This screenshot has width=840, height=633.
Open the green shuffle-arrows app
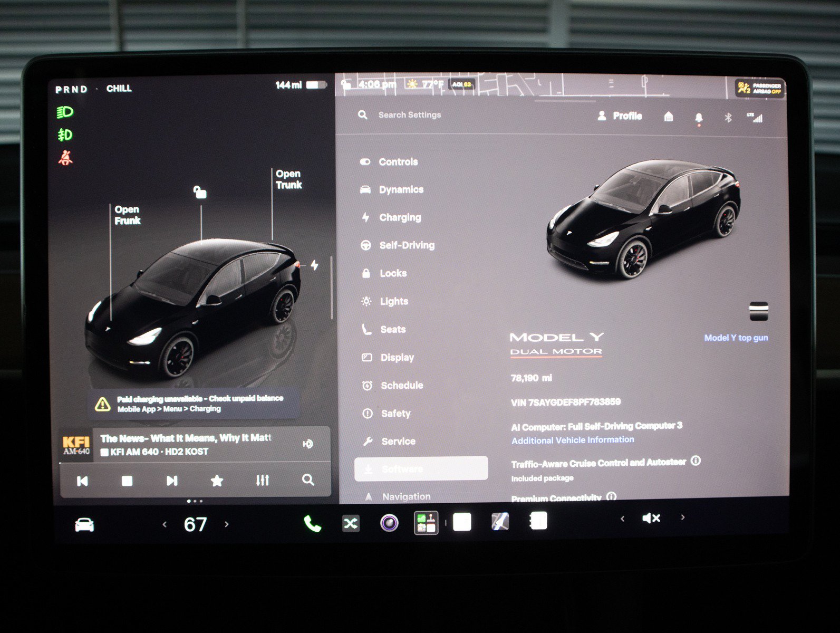point(351,523)
